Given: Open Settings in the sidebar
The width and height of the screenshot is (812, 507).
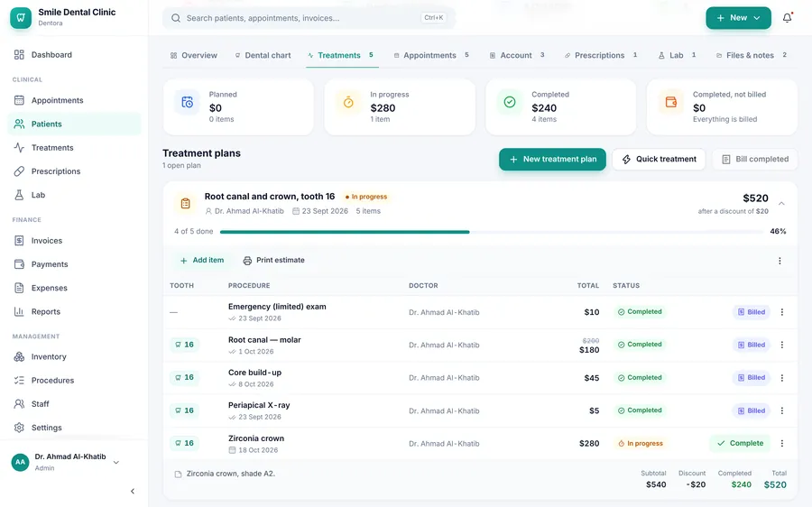Looking at the screenshot, I should (74, 428).
